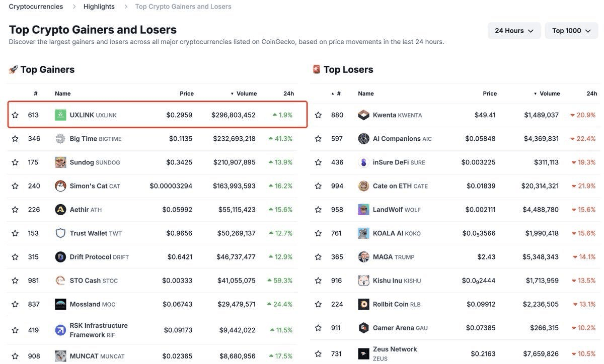This screenshot has width=604, height=364.
Task: Favorite Kwenta with its star
Action: [318, 115]
